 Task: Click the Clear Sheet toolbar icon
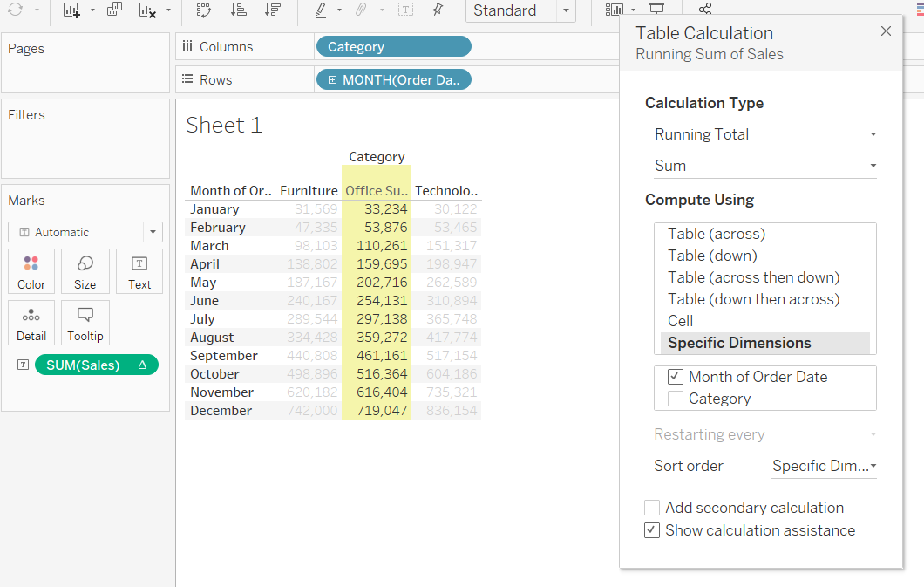pos(147,10)
